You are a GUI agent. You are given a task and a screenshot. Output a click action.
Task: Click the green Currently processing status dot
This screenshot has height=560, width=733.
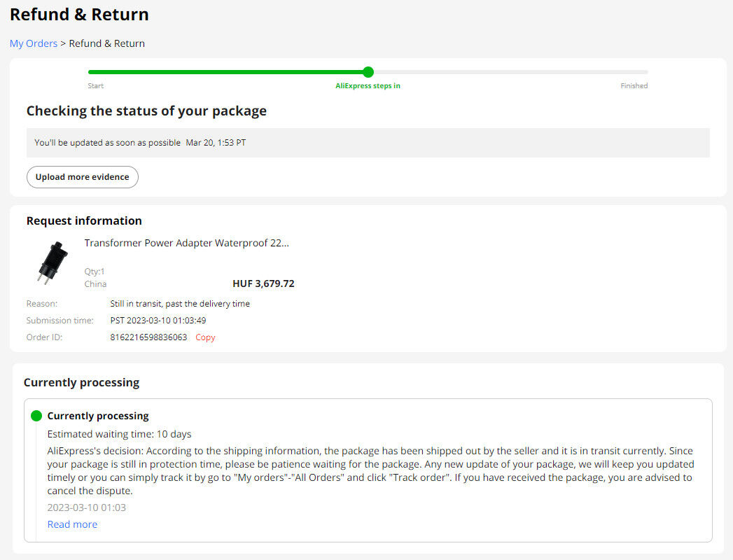tap(36, 416)
